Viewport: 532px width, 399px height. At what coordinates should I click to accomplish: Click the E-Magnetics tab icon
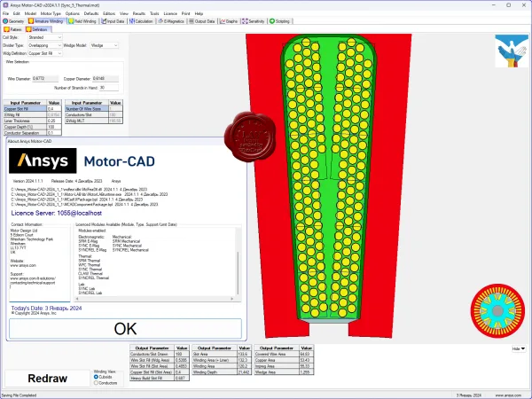(x=160, y=21)
